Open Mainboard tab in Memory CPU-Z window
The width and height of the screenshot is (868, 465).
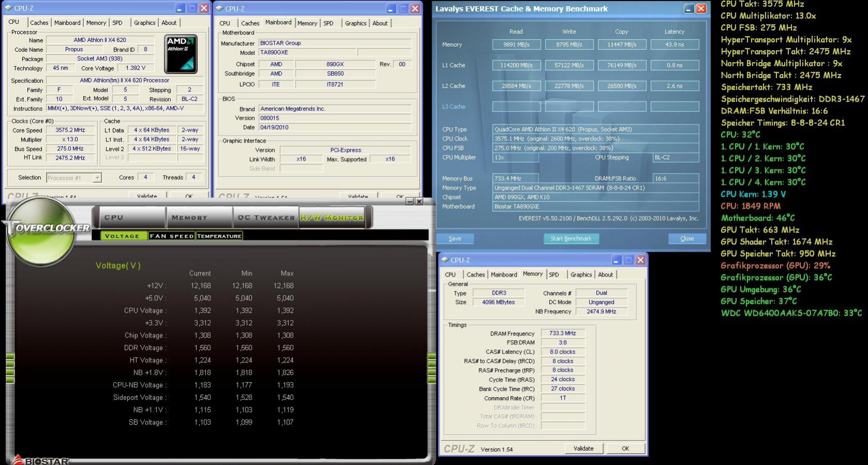pyautogui.click(x=504, y=275)
